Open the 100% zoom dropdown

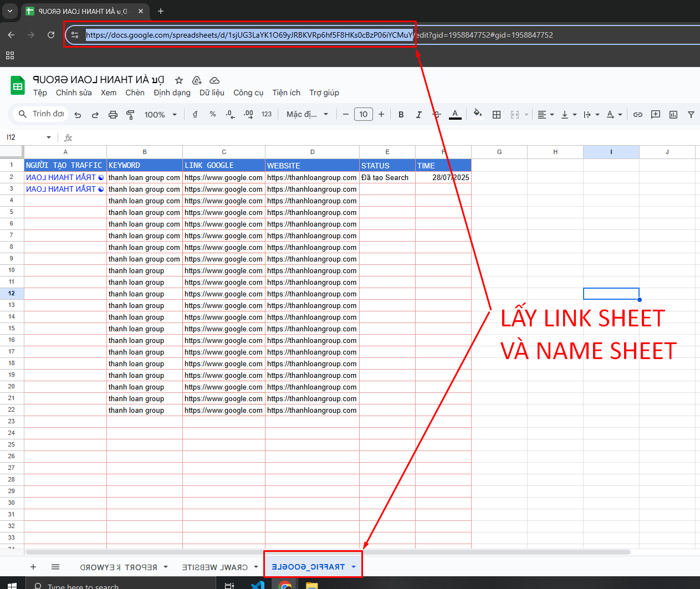161,115
